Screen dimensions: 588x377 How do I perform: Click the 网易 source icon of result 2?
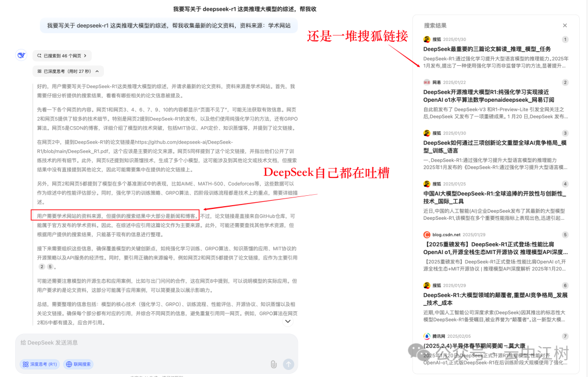427,83
